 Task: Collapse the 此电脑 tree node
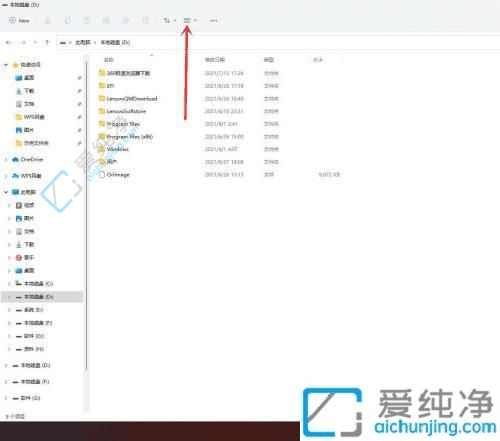(6, 192)
